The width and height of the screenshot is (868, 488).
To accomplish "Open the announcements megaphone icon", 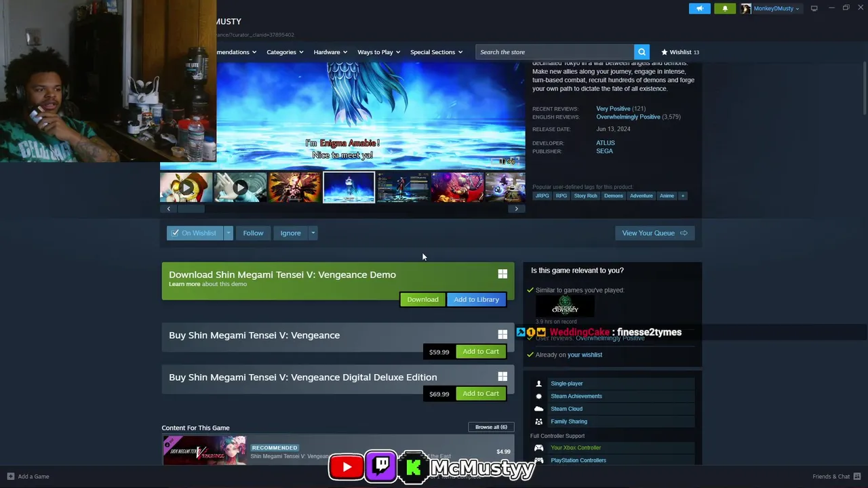I will (x=700, y=8).
